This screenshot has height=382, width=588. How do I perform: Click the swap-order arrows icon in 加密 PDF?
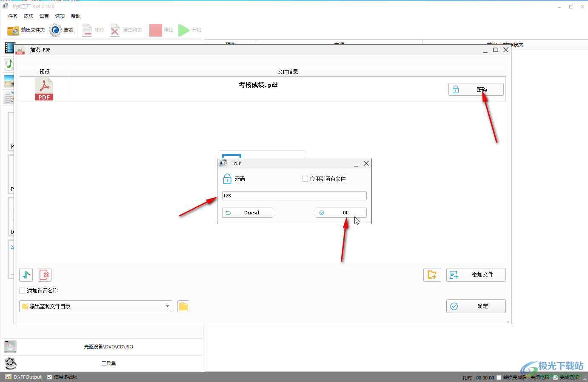pyautogui.click(x=26, y=275)
